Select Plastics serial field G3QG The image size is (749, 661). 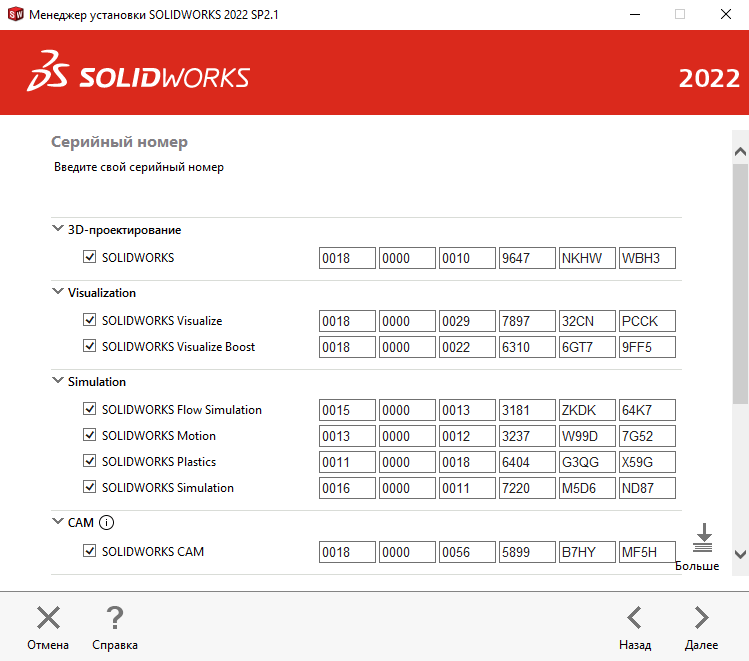click(x=587, y=462)
